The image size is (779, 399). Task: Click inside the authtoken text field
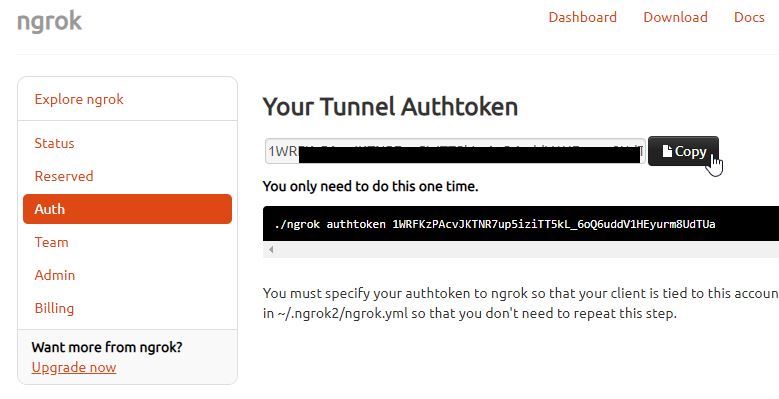click(x=455, y=151)
